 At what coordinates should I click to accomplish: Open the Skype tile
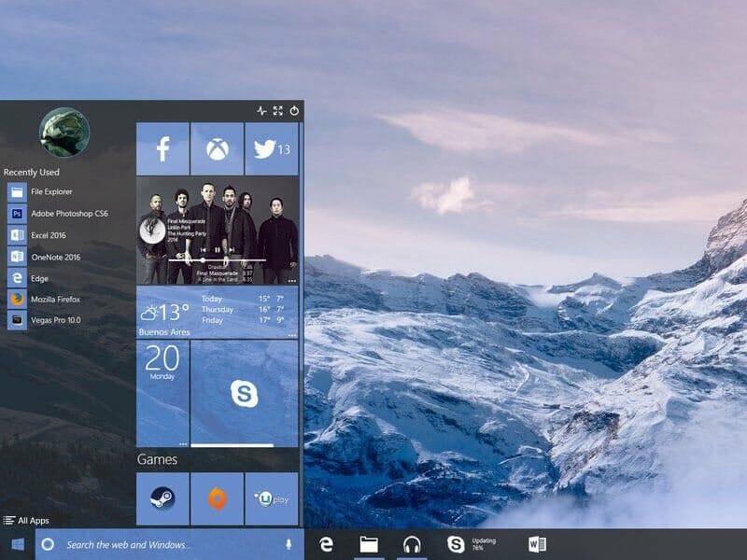(243, 393)
